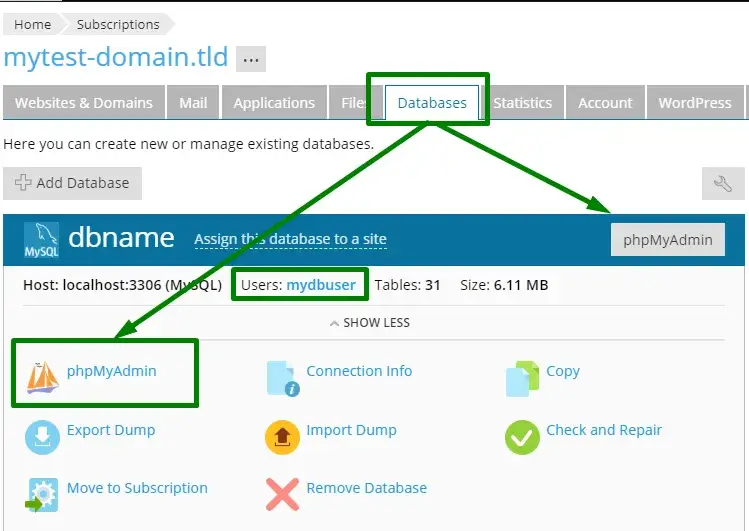Screen dimensions: 749x531
Task: Click the Check and Repair checkmark icon
Action: click(522, 437)
